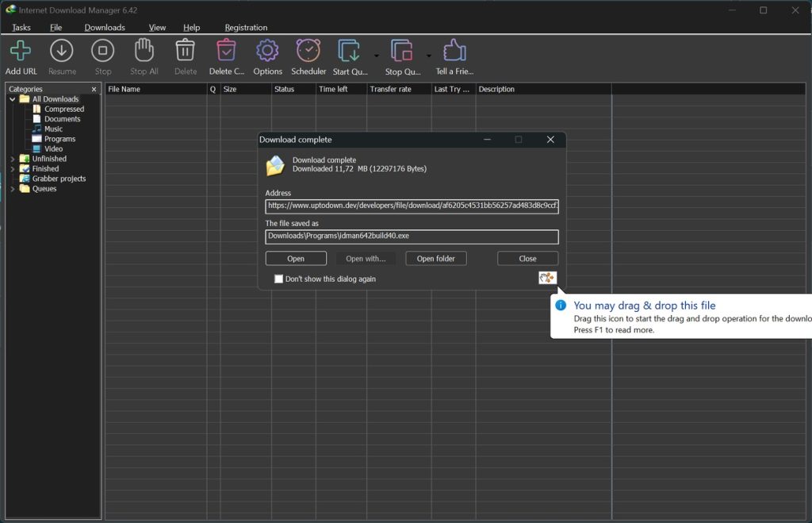Viewport: 812px width, 523px height.
Task: Select the Queues label in tree
Action: tap(44, 189)
